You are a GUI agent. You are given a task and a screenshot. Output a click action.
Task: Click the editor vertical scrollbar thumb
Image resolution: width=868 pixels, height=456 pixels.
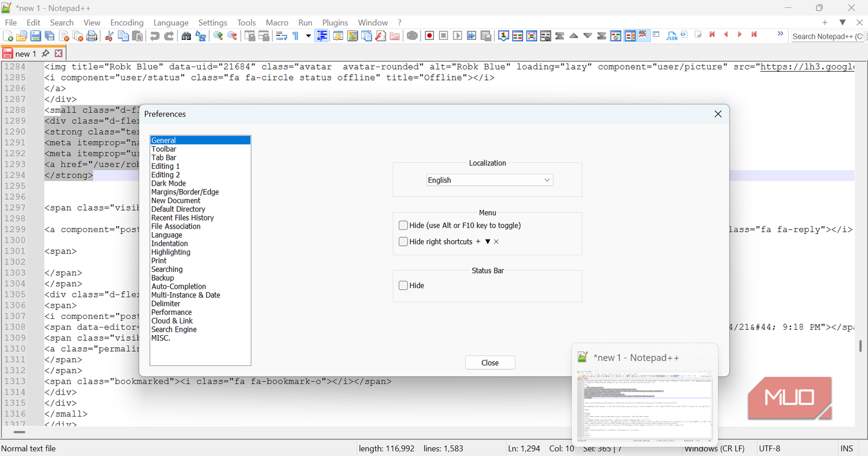860,346
